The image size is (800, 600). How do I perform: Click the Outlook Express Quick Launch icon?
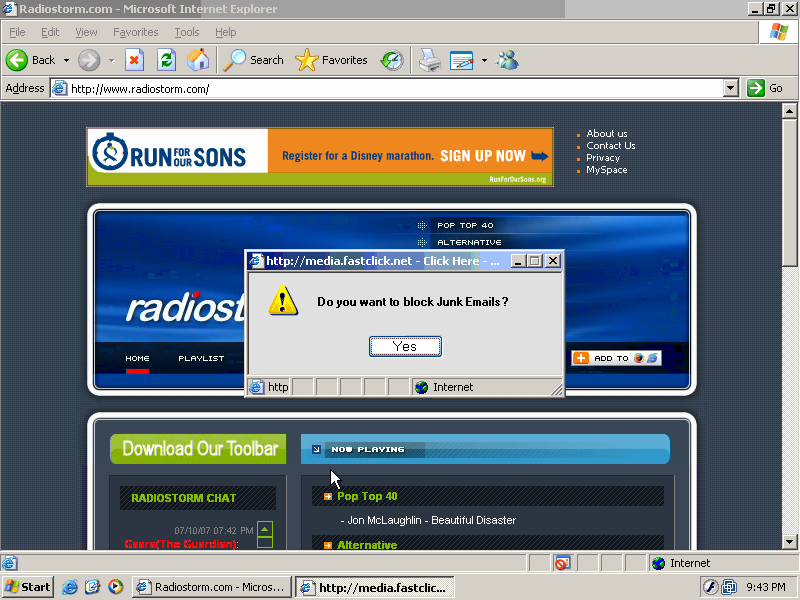click(x=92, y=587)
